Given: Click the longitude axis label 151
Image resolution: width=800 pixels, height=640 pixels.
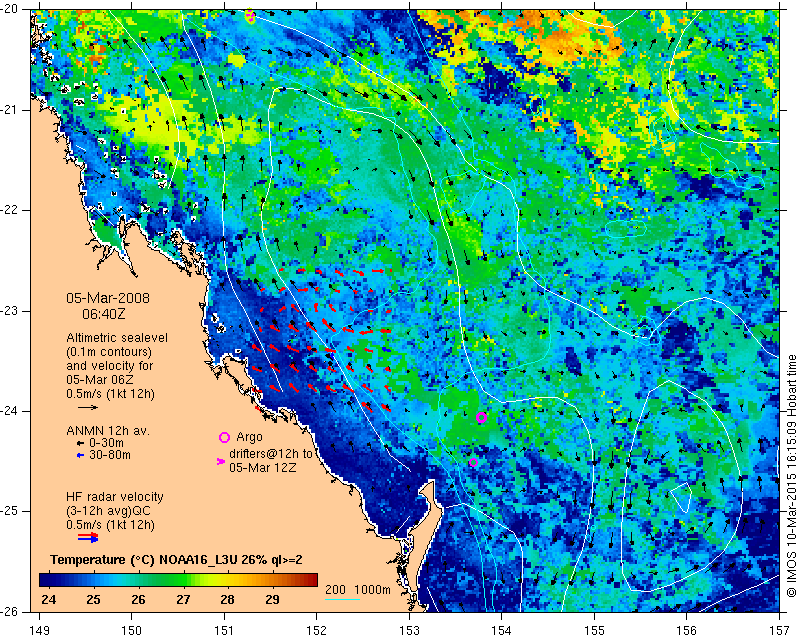Looking at the screenshot, I should tap(224, 631).
